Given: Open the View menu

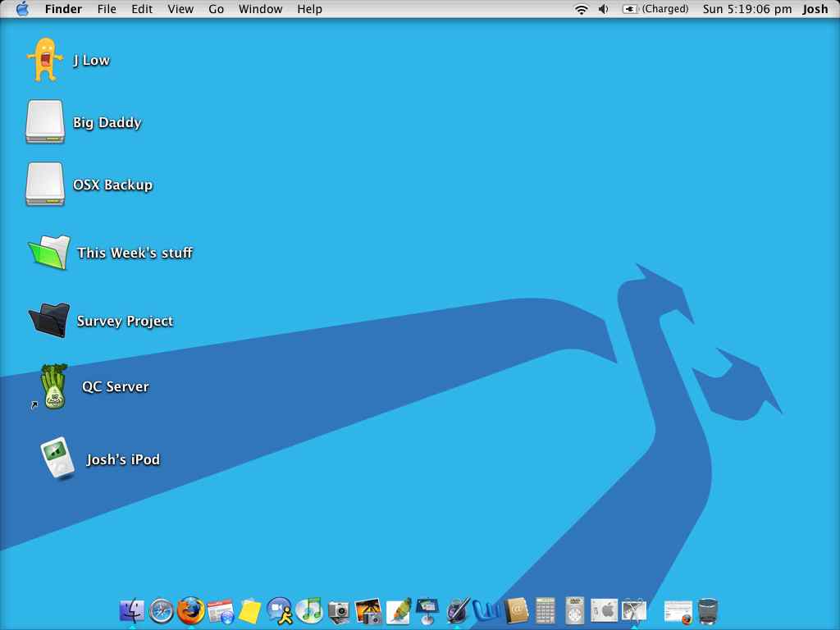Looking at the screenshot, I should point(180,9).
